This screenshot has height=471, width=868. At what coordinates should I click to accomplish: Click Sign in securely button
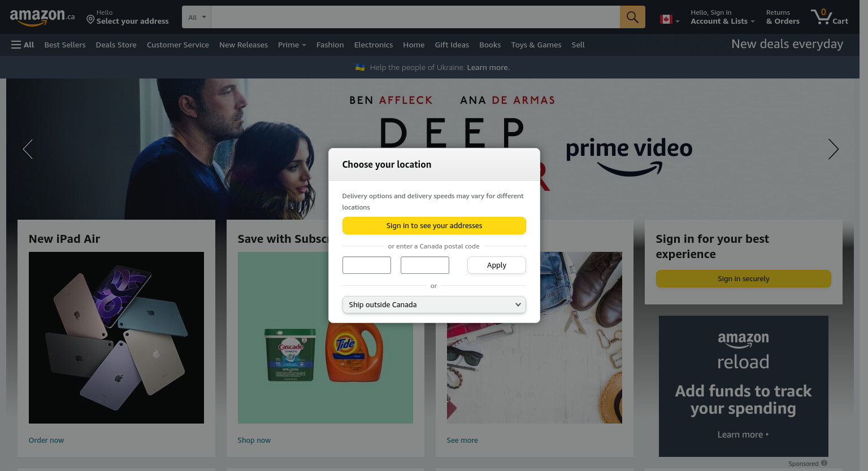click(743, 278)
